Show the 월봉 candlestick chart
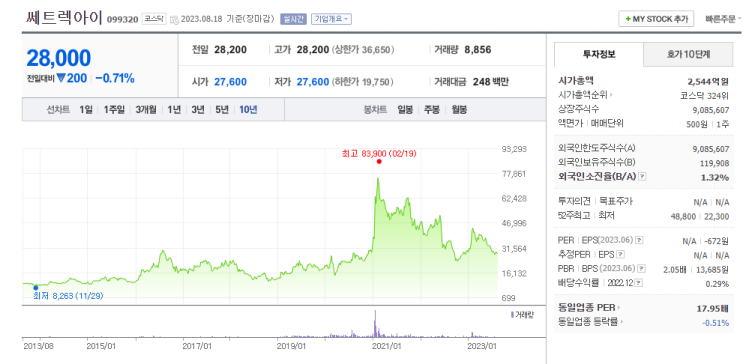Viewport: 743px width, 364px height. [459, 109]
